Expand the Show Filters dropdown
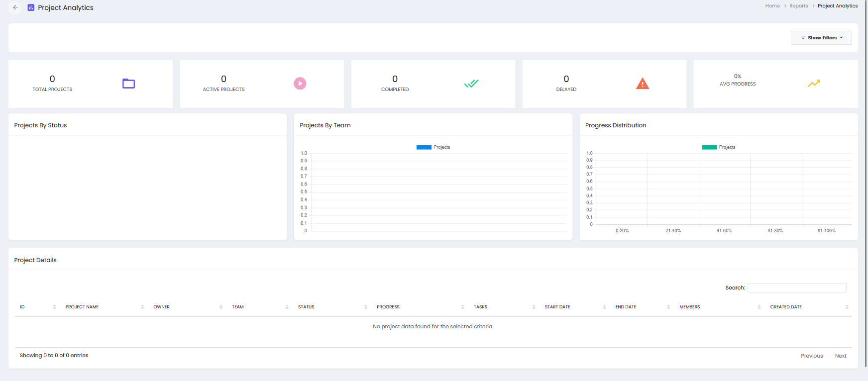The image size is (868, 381). click(821, 38)
